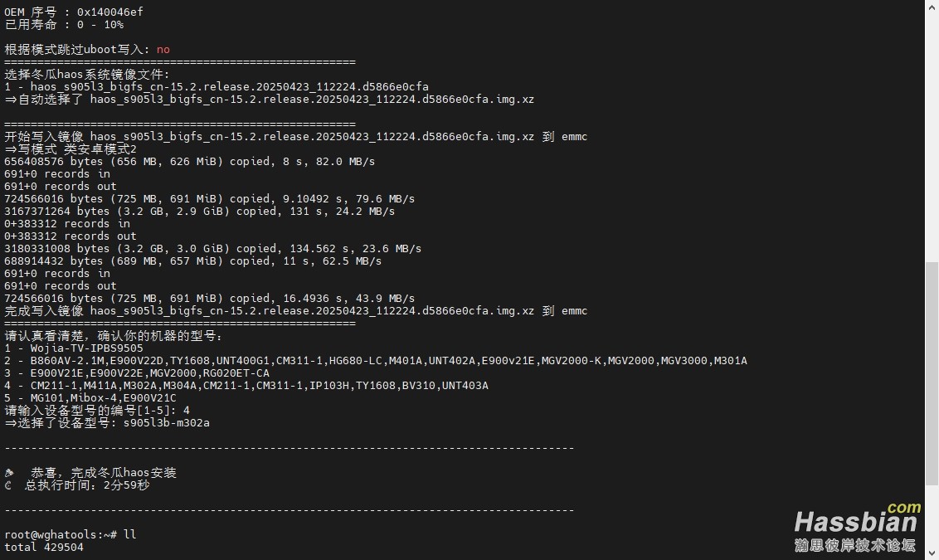The width and height of the screenshot is (939, 560).
Task: Click the red 'no' uboot value
Action: pyautogui.click(x=163, y=50)
